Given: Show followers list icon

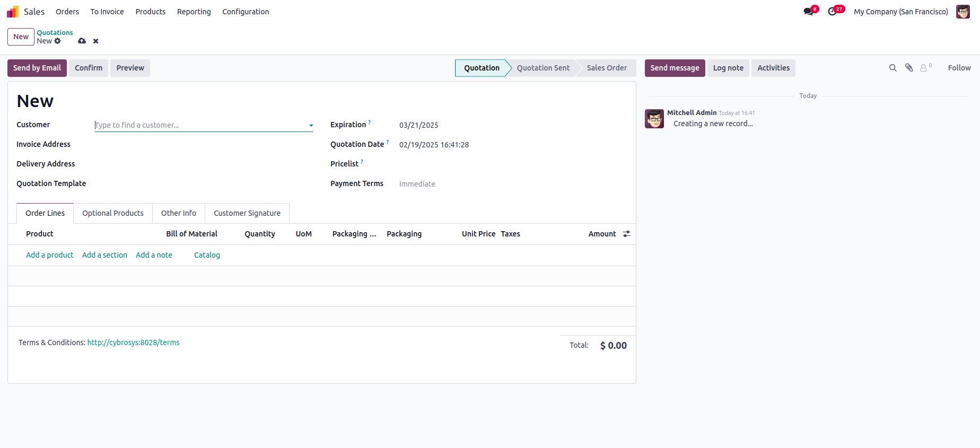Looking at the screenshot, I should click(x=924, y=68).
